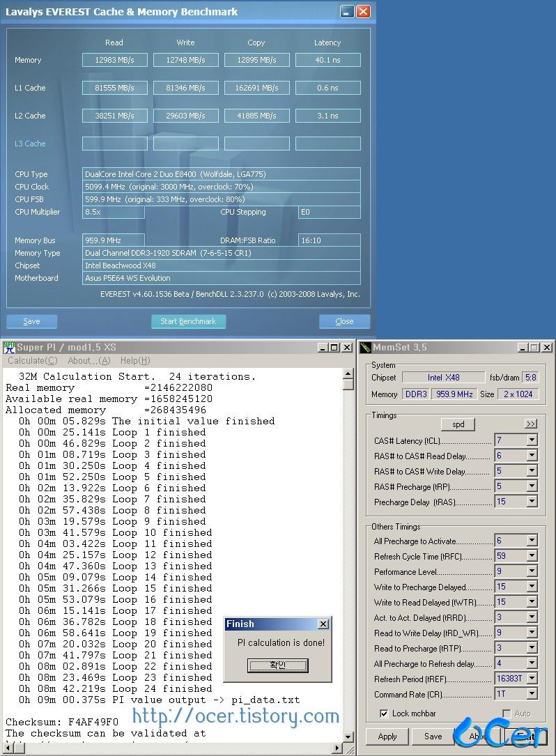Open the Precharge Delay (tRAS) dropdown
This screenshot has width=556, height=756.
pyautogui.click(x=532, y=502)
